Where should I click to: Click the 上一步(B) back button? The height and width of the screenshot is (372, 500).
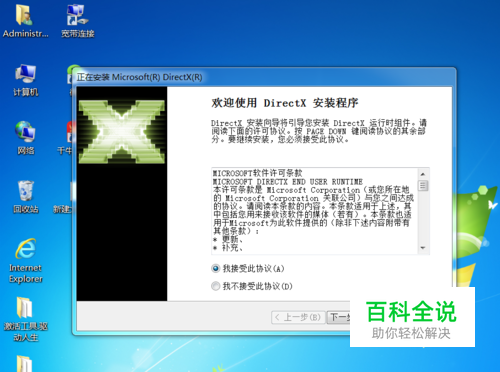click(x=298, y=317)
